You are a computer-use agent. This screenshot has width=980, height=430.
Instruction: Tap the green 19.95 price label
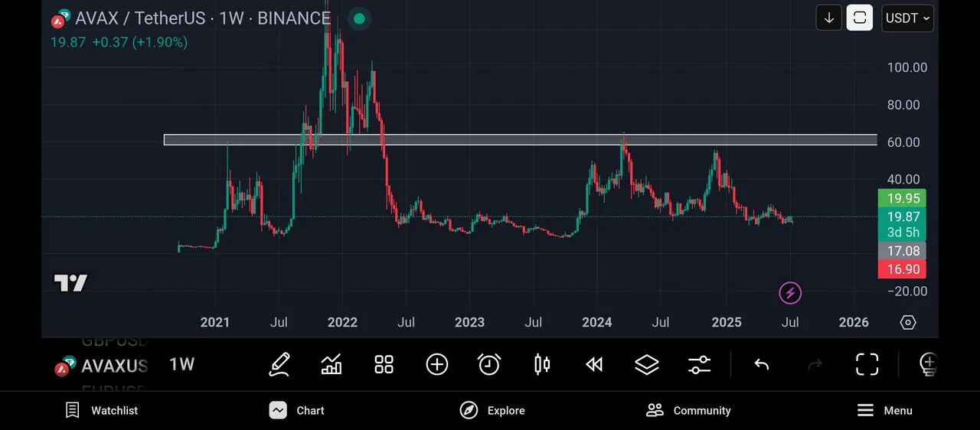[x=902, y=198]
